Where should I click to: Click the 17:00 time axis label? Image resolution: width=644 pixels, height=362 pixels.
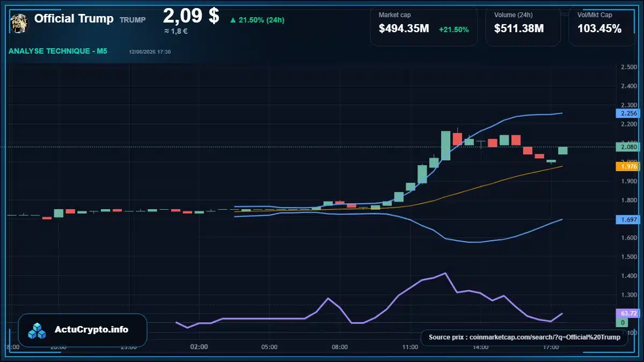tap(551, 347)
